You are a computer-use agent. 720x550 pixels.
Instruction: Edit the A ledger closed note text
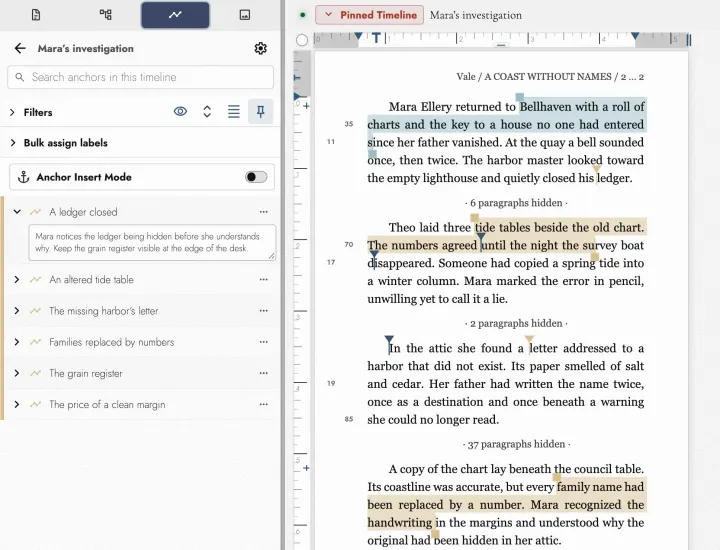point(152,242)
